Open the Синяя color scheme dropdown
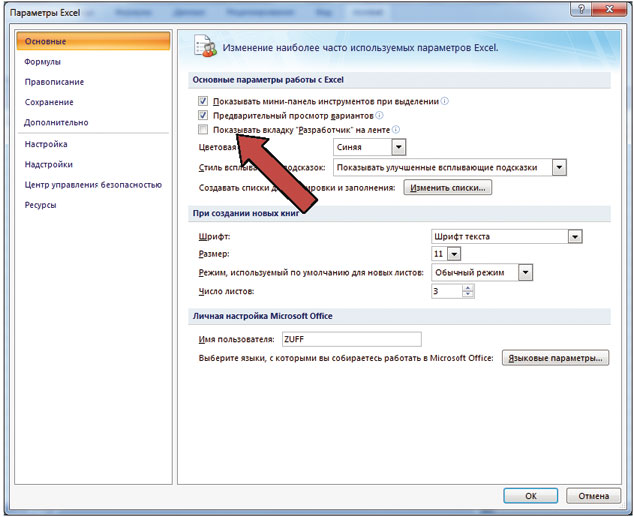634x517 pixels. click(x=398, y=147)
